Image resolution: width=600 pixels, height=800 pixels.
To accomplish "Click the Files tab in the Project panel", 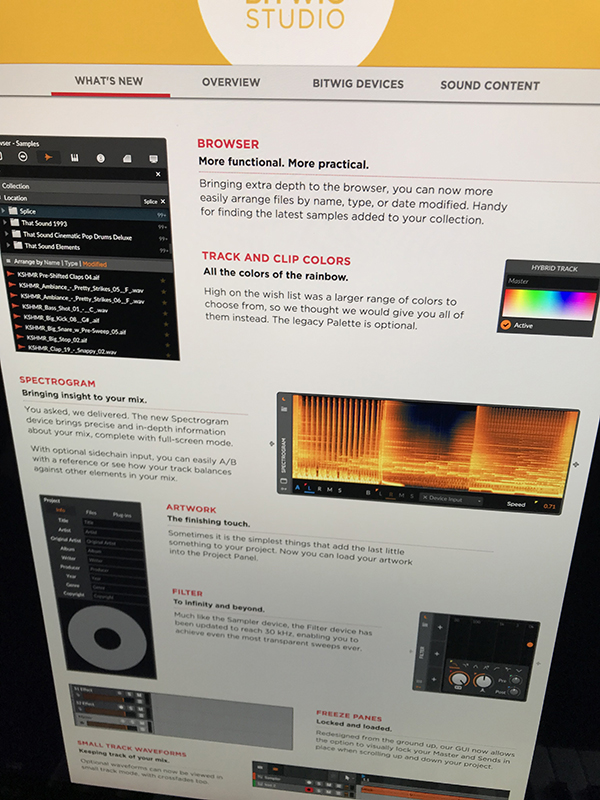I will [91, 512].
